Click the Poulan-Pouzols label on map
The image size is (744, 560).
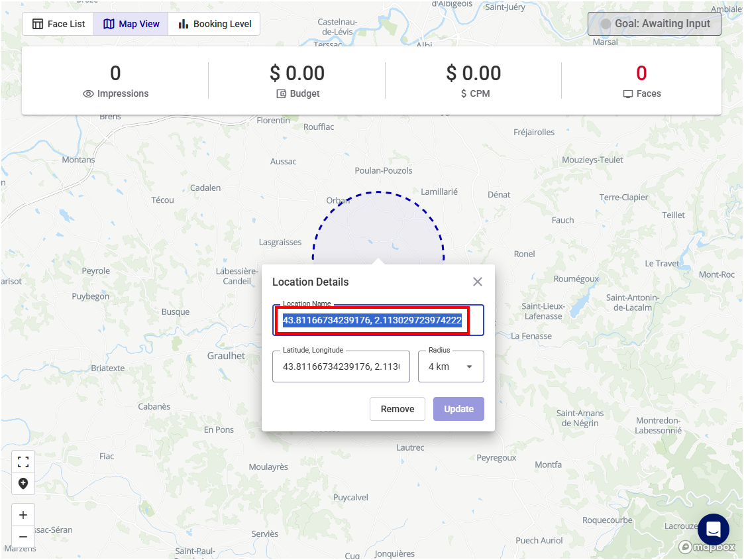pyautogui.click(x=384, y=171)
